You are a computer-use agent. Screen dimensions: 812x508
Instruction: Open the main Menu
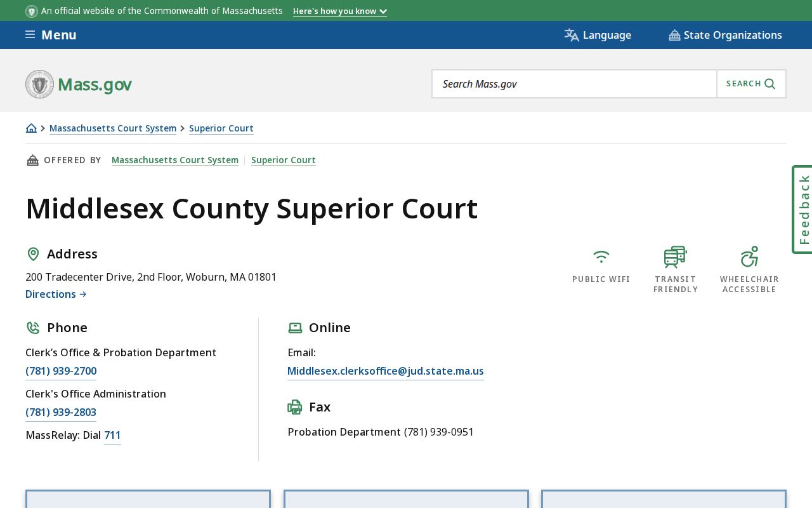[x=51, y=35]
